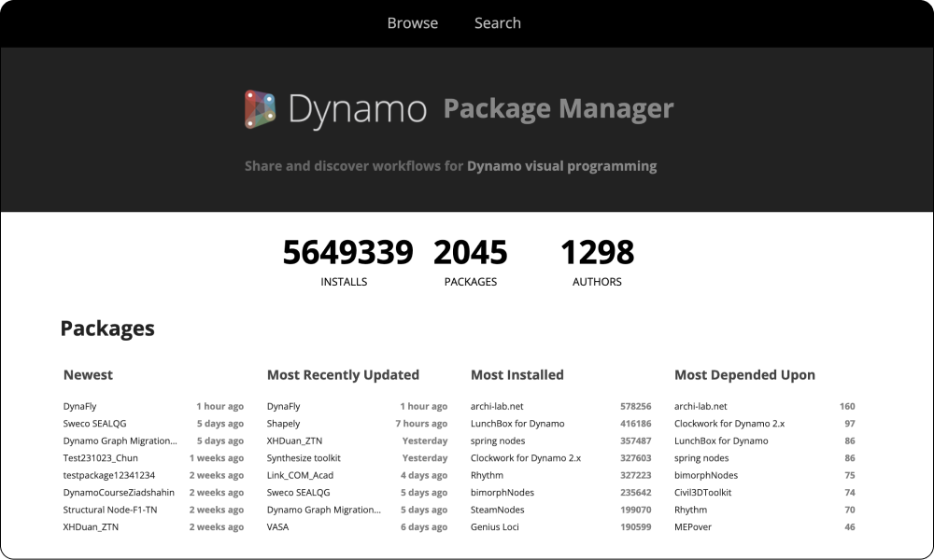Screen dimensions: 934x560
Task: Click the Synthesize toolkit package
Action: (304, 458)
